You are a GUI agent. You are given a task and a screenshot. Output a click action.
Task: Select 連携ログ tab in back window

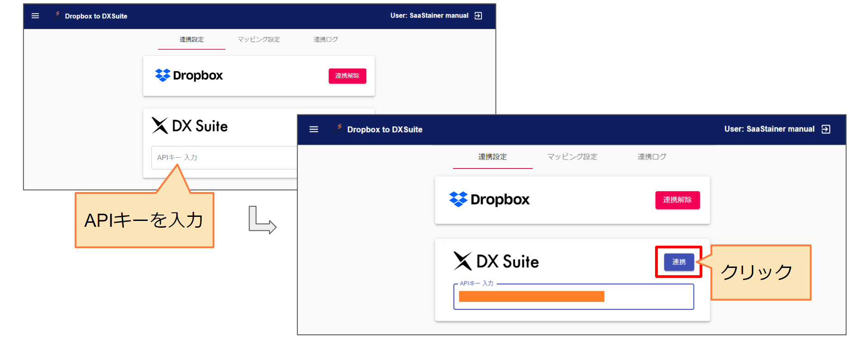(x=326, y=39)
